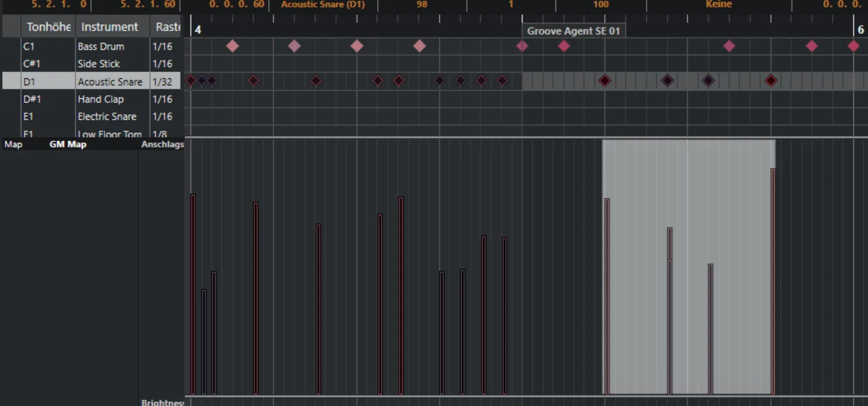
Task: Select the Acoustic Snare note on the bar 4 line
Action: [191, 80]
